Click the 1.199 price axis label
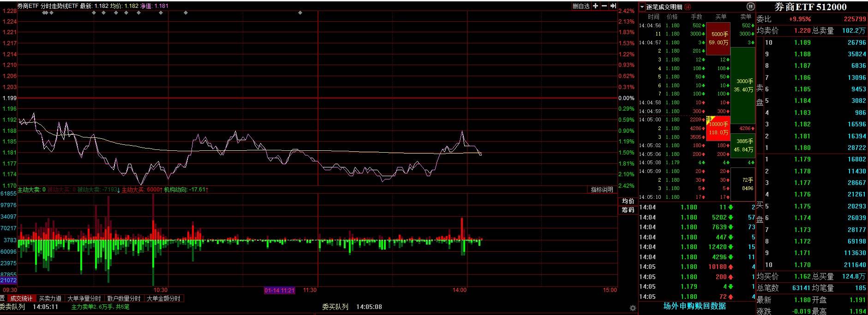The width and height of the screenshot is (868, 315). (9, 98)
